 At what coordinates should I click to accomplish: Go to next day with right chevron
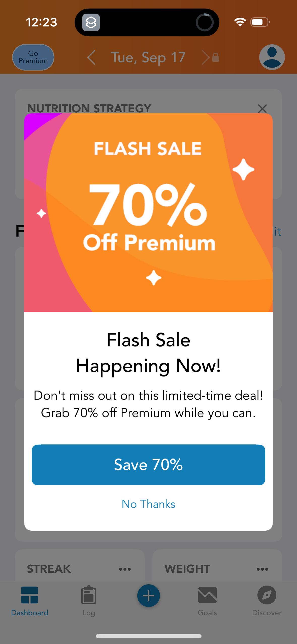click(205, 57)
